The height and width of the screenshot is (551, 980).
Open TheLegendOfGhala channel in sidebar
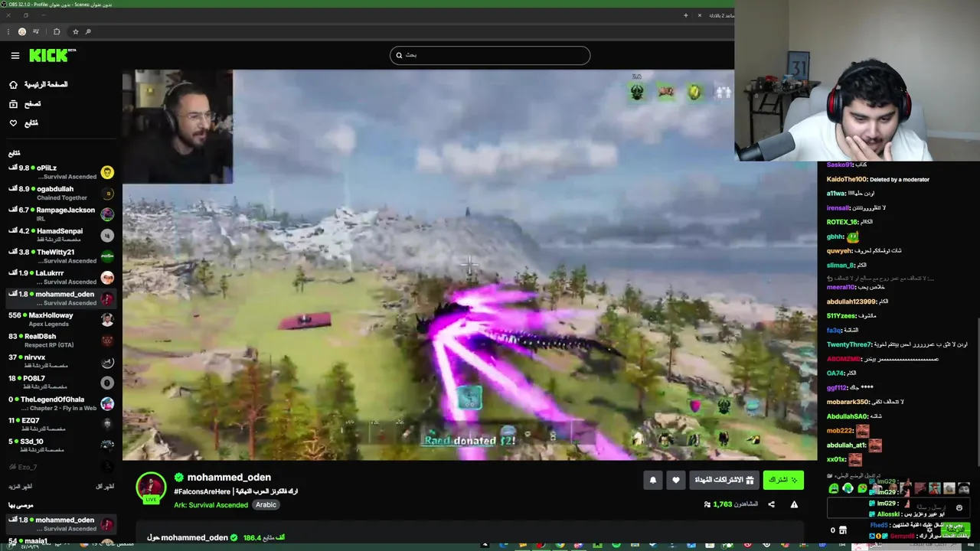pyautogui.click(x=61, y=403)
